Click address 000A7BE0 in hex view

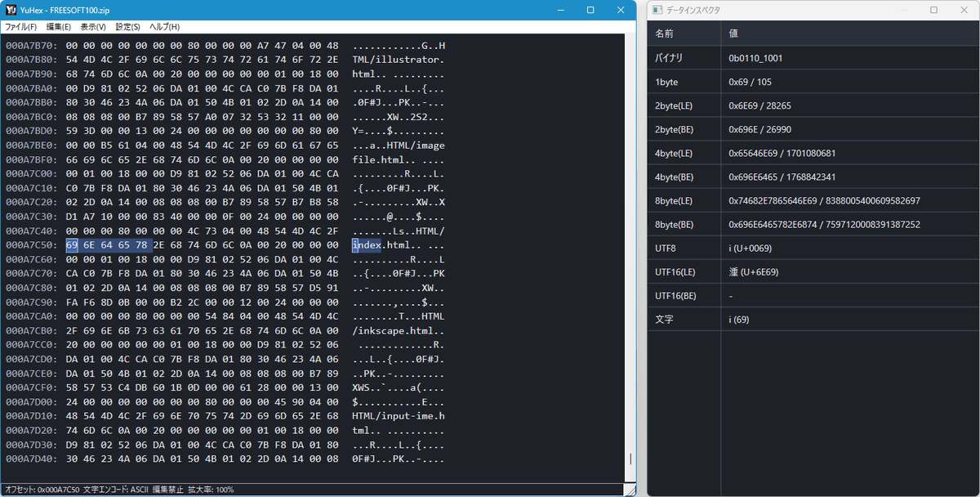[x=32, y=146]
